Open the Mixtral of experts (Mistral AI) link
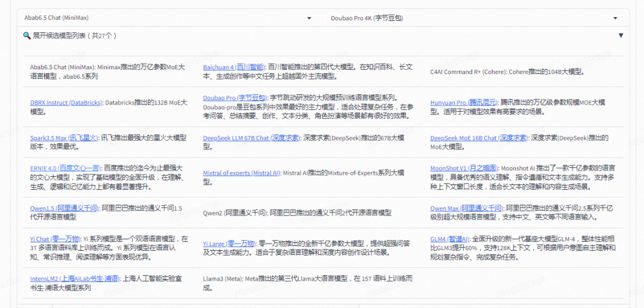Image resolution: width=644 pixels, height=308 pixels. click(x=242, y=173)
